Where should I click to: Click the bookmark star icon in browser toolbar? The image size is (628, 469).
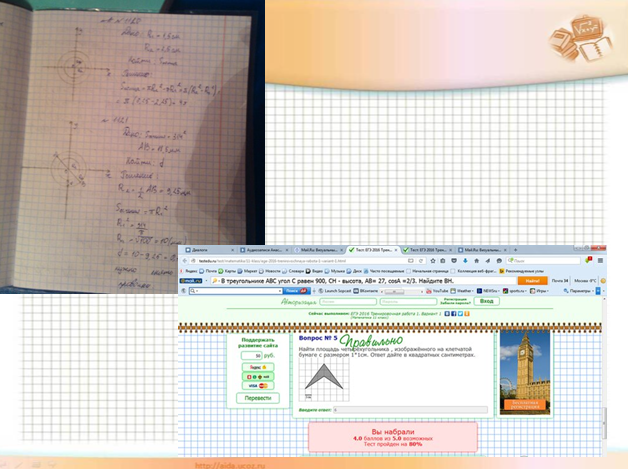433,261
